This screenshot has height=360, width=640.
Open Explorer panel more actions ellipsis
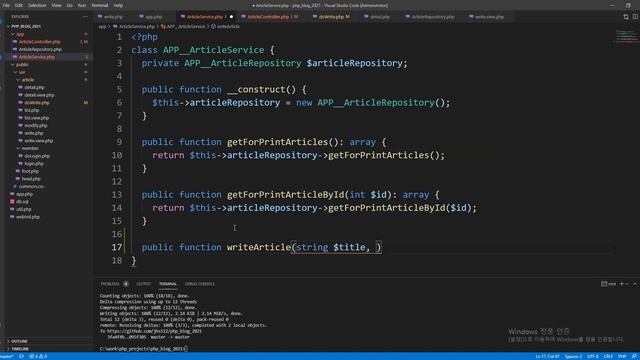pos(85,17)
